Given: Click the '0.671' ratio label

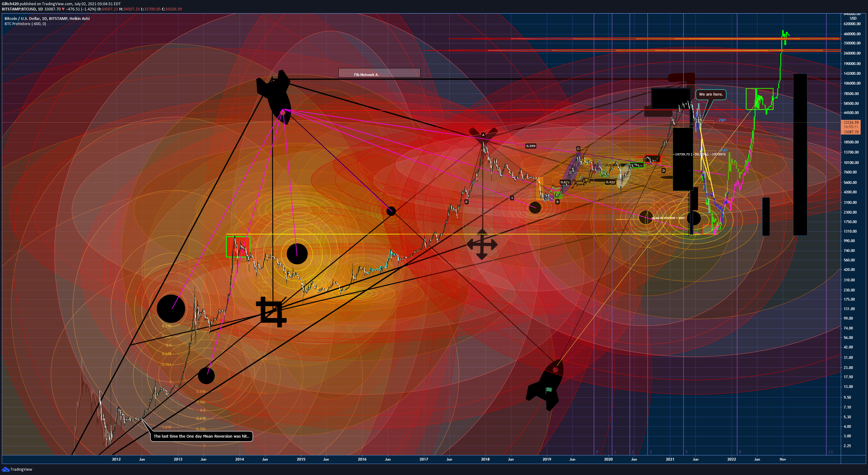Looking at the screenshot, I should point(565,182).
